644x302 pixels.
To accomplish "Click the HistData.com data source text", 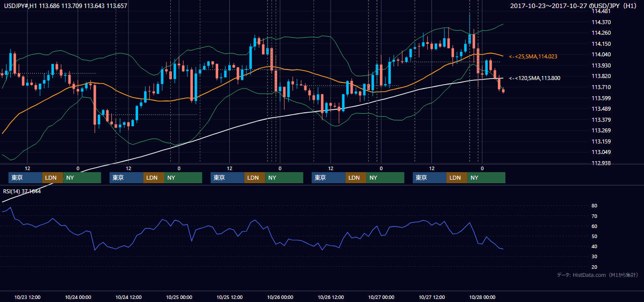I will tap(598, 275).
